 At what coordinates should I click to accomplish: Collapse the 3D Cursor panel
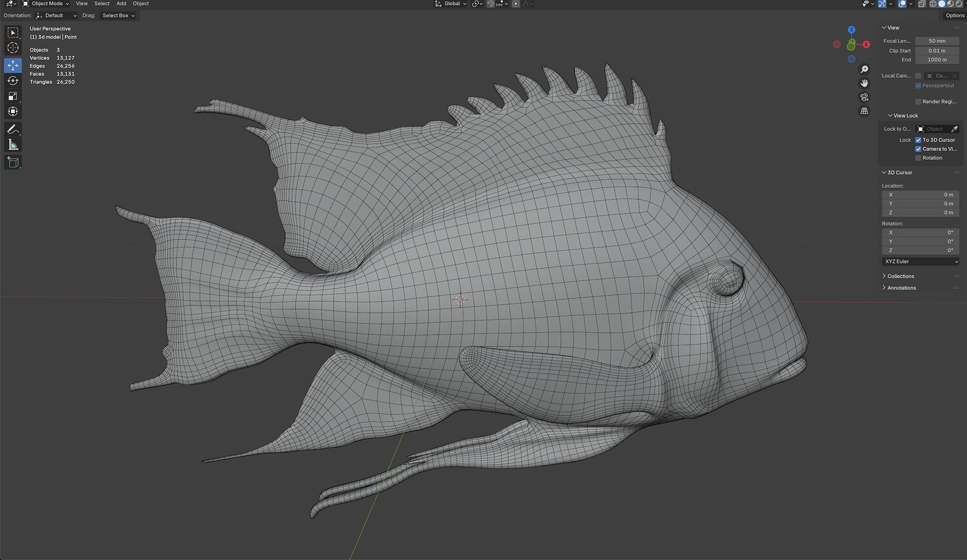(897, 173)
